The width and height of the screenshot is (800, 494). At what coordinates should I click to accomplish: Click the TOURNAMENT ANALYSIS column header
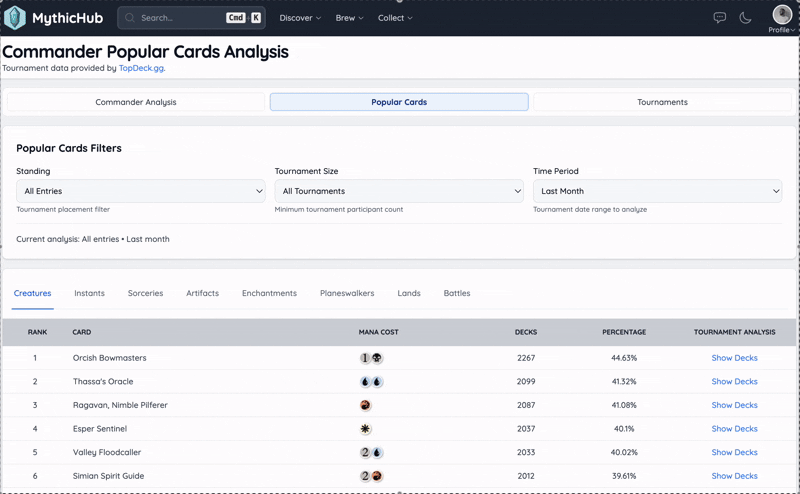(x=735, y=332)
